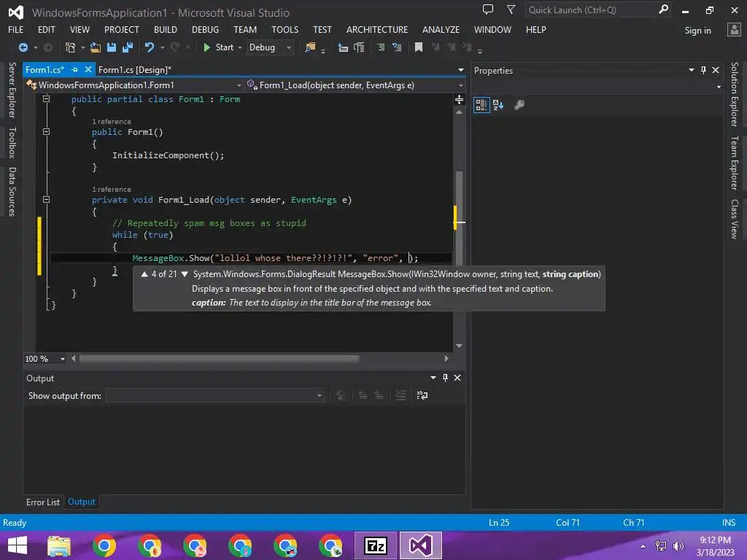Click the Property Pages wrench icon
The height and width of the screenshot is (560, 747).
click(x=519, y=105)
